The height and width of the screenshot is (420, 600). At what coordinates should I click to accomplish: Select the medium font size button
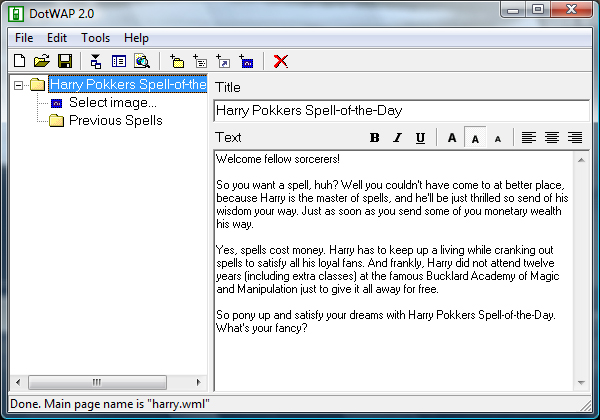coord(475,138)
